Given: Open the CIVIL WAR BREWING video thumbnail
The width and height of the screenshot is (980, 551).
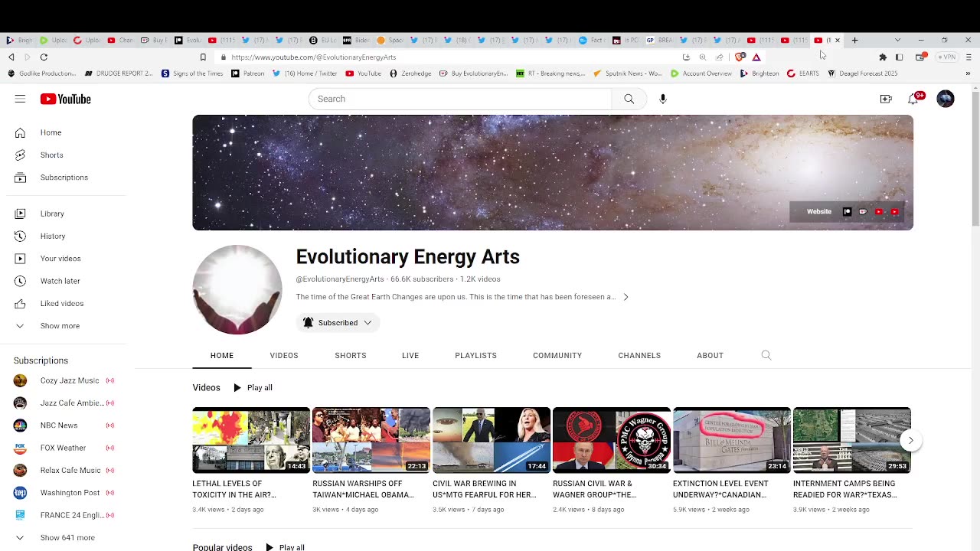Looking at the screenshot, I should (x=492, y=440).
